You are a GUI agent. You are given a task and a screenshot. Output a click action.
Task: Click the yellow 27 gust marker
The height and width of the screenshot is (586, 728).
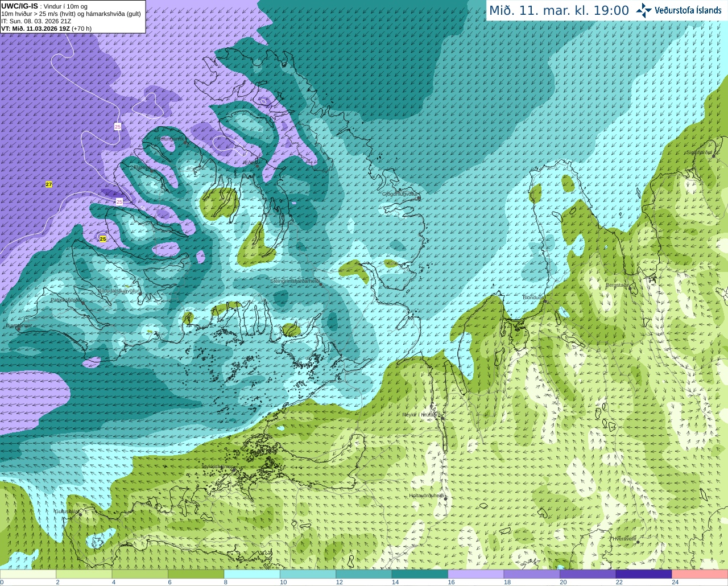click(49, 184)
